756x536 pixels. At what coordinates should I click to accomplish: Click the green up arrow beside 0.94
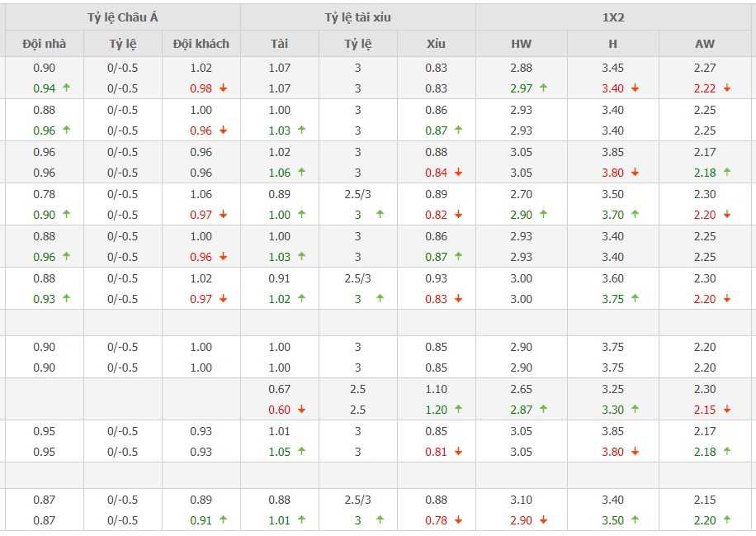coord(66,88)
